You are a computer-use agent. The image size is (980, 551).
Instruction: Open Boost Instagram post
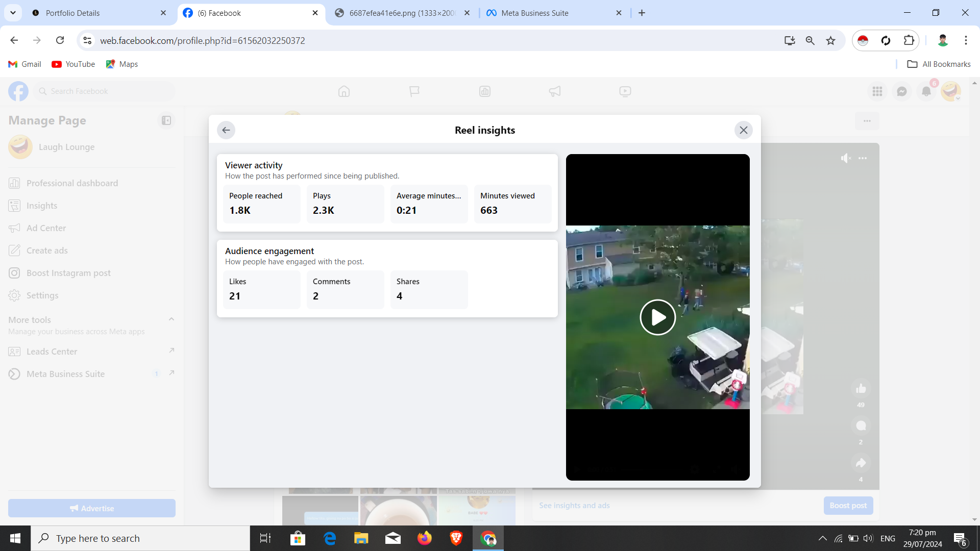click(x=92, y=273)
